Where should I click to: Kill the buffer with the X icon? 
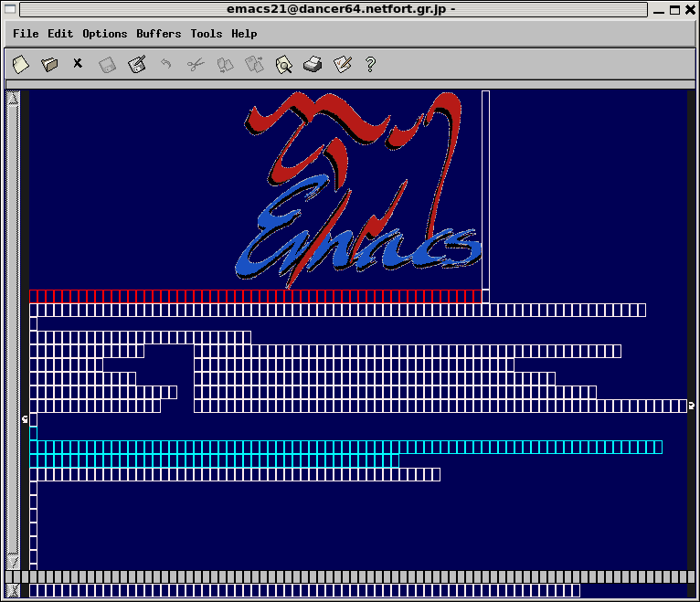78,63
